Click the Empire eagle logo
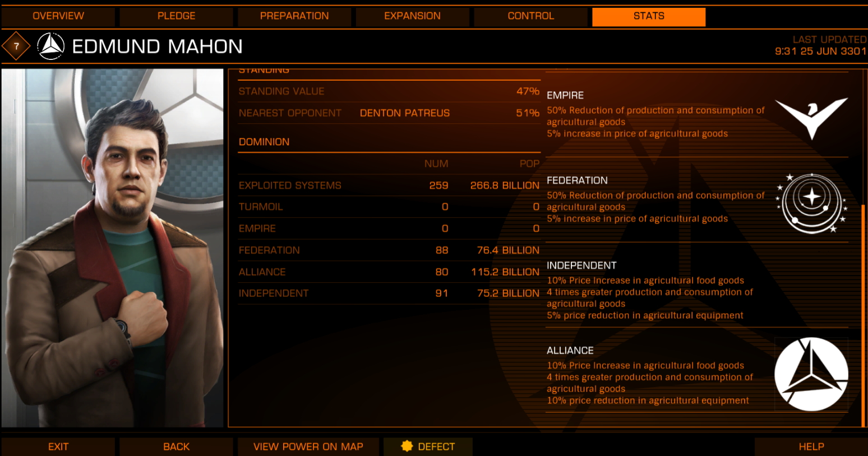The image size is (868, 456). [811, 118]
